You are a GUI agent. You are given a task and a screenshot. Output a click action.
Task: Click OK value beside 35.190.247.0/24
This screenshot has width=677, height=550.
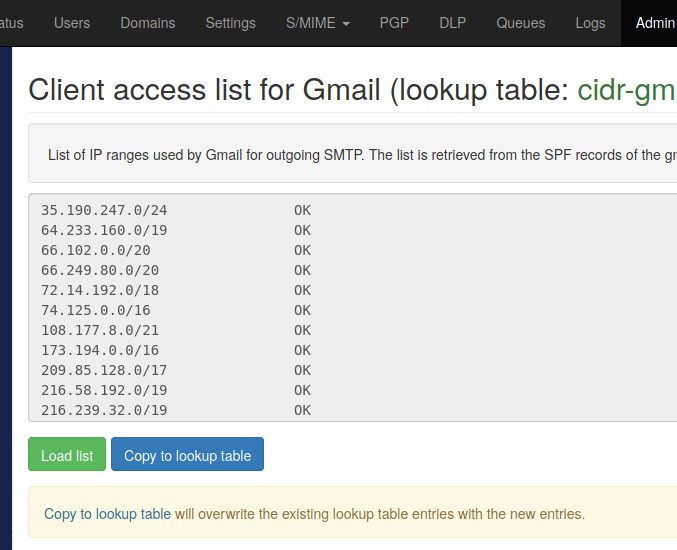click(x=302, y=210)
